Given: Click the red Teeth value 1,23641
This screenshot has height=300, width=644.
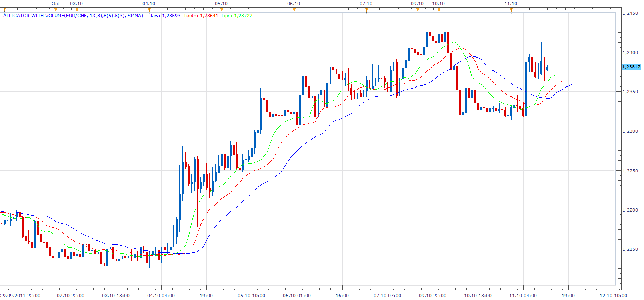Looking at the screenshot, I should [x=209, y=16].
